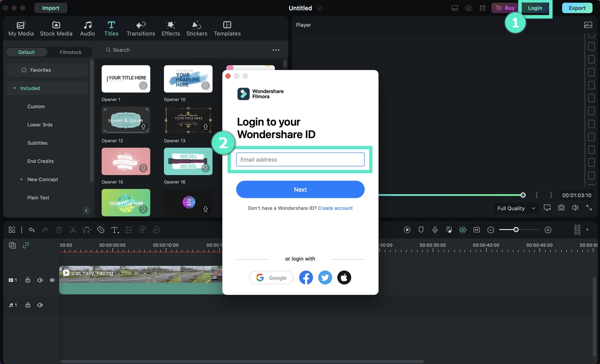
Task: Select the Plain Text category
Action: coord(38,198)
